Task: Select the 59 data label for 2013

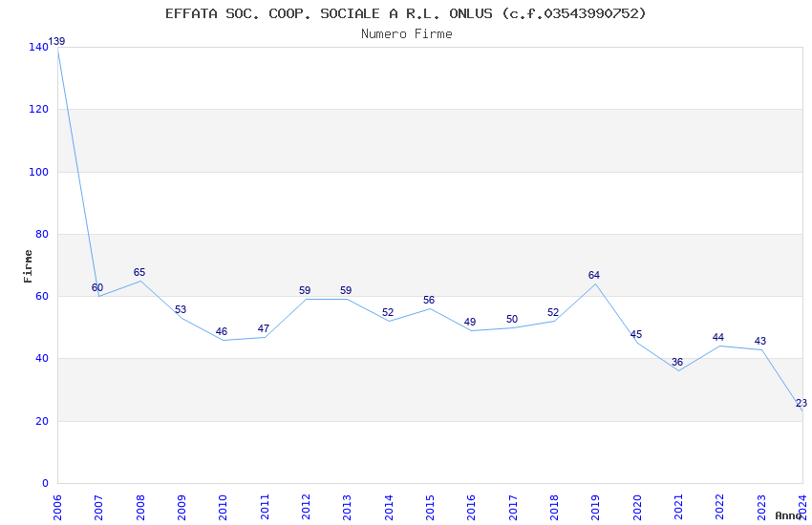Action: point(346,291)
